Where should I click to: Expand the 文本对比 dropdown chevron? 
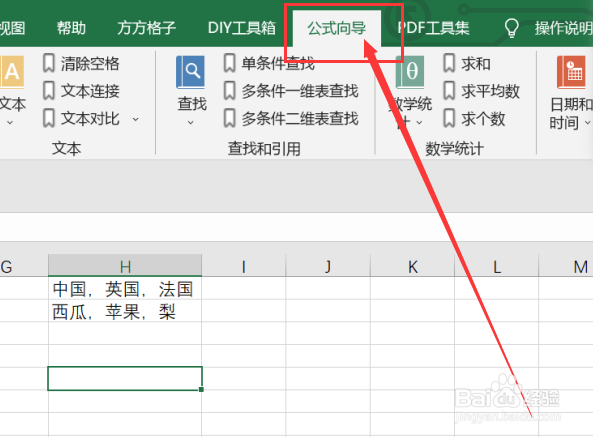coord(135,119)
